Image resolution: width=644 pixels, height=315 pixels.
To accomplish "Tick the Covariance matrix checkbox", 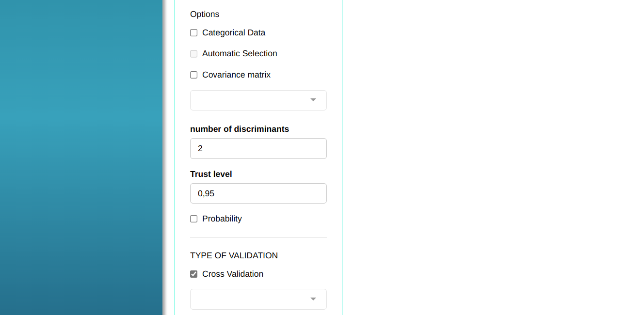I will point(194,75).
